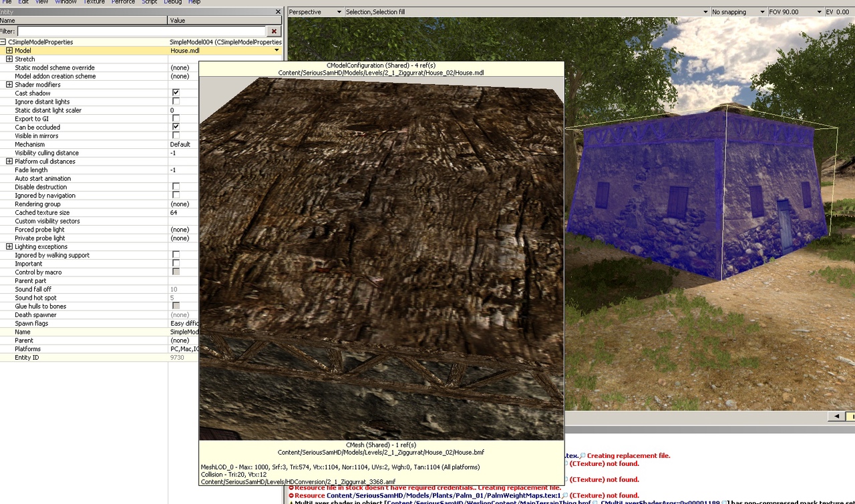Screen dimensions: 855x504
Task: Click the EV 0.00 exposure field
Action: coord(840,12)
